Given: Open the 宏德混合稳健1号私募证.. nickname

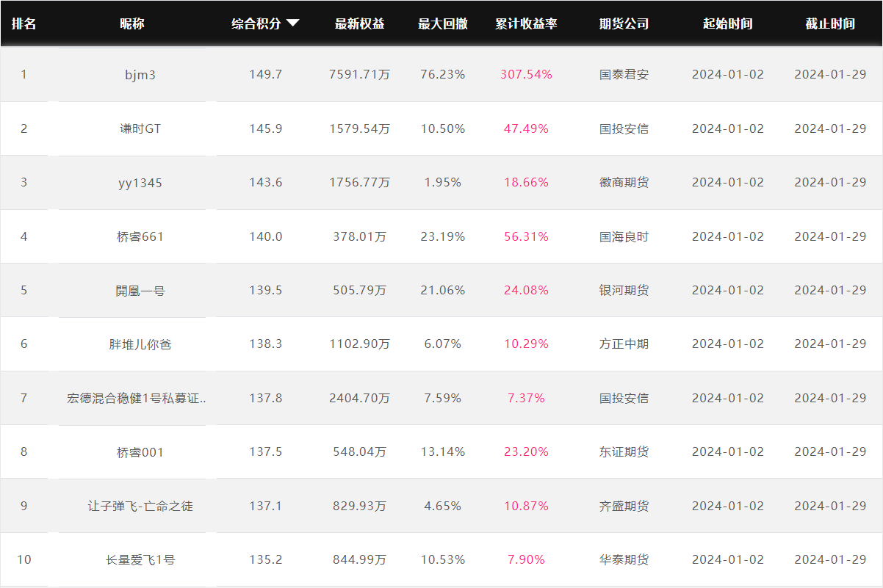Looking at the screenshot, I should coord(137,398).
